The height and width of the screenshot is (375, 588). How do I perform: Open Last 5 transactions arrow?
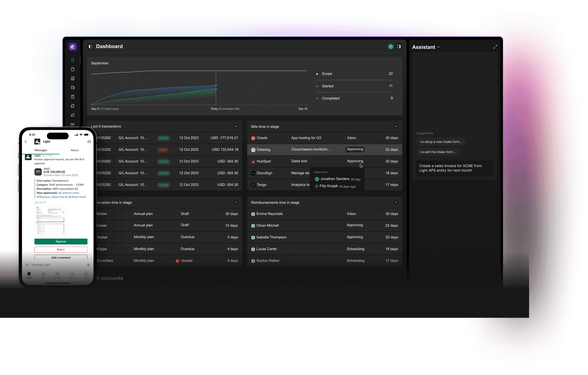pyautogui.click(x=235, y=126)
